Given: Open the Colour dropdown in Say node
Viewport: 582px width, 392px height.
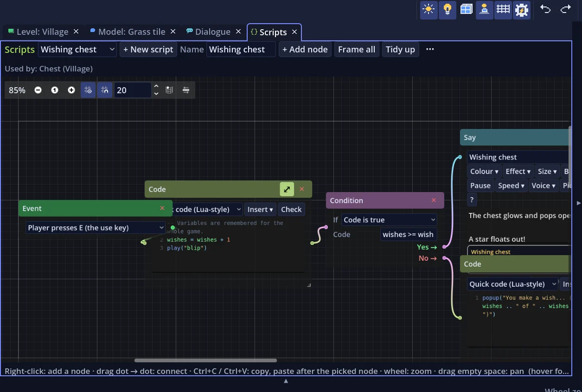Looking at the screenshot, I should click(x=484, y=172).
